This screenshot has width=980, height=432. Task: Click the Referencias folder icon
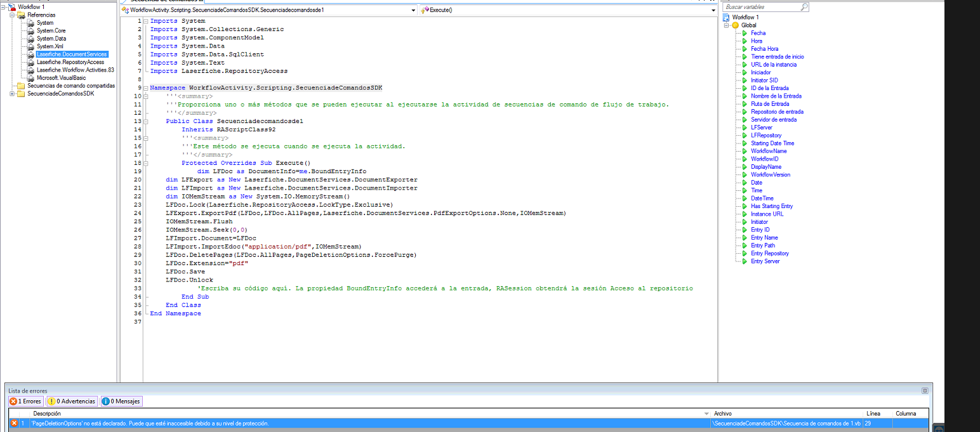point(22,15)
